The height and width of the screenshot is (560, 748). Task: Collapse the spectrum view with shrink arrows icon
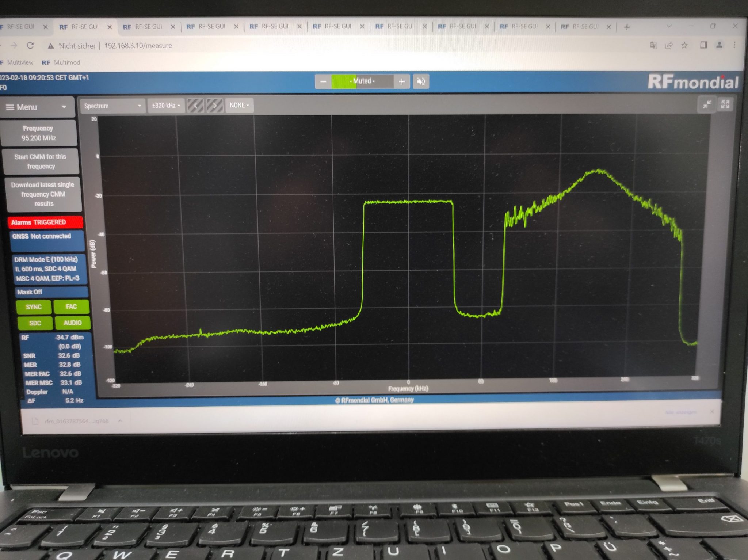pyautogui.click(x=707, y=105)
